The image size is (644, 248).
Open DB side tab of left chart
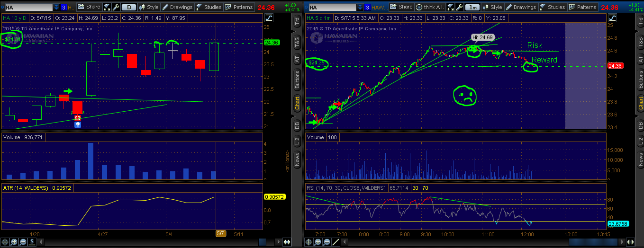pyautogui.click(x=297, y=125)
